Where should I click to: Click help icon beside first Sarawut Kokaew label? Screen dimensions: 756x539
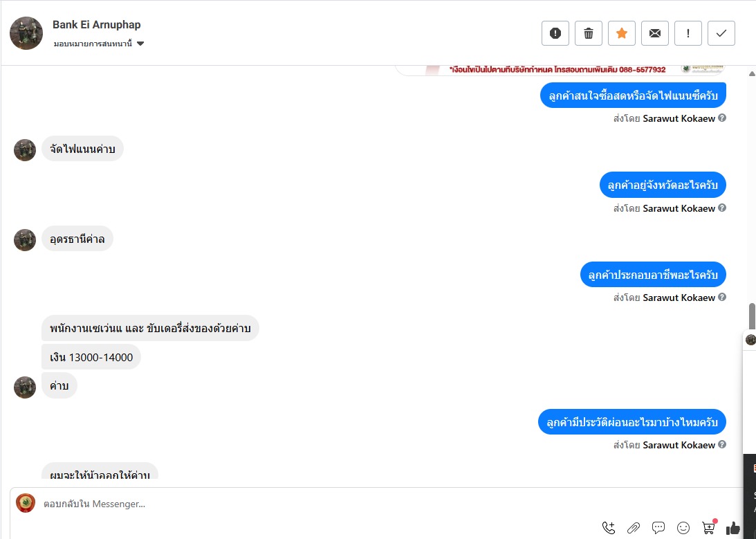(x=722, y=118)
